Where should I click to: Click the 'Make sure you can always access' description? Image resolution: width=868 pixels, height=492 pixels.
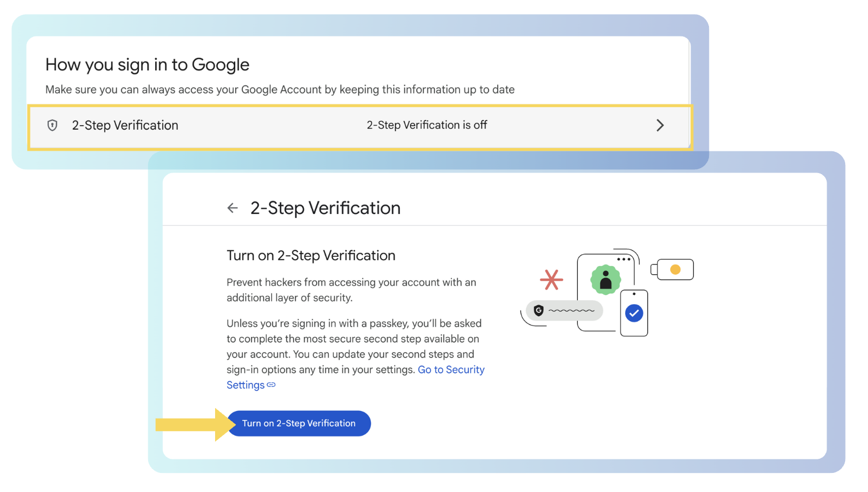click(280, 90)
